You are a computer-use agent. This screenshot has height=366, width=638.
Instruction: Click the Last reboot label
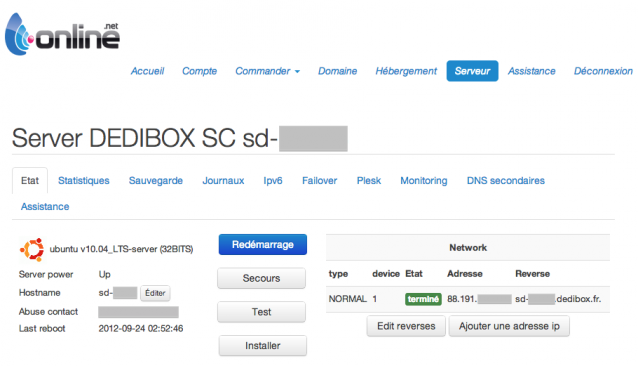[x=42, y=329]
